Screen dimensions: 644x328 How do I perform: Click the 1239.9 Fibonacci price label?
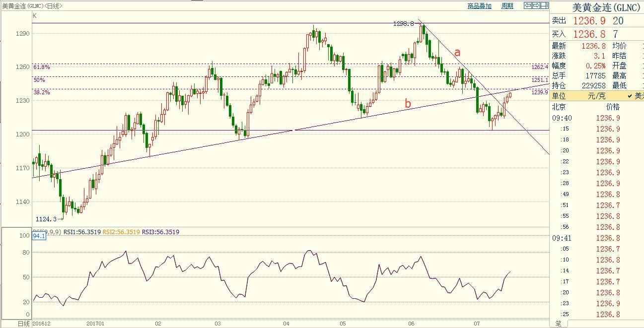coord(540,92)
